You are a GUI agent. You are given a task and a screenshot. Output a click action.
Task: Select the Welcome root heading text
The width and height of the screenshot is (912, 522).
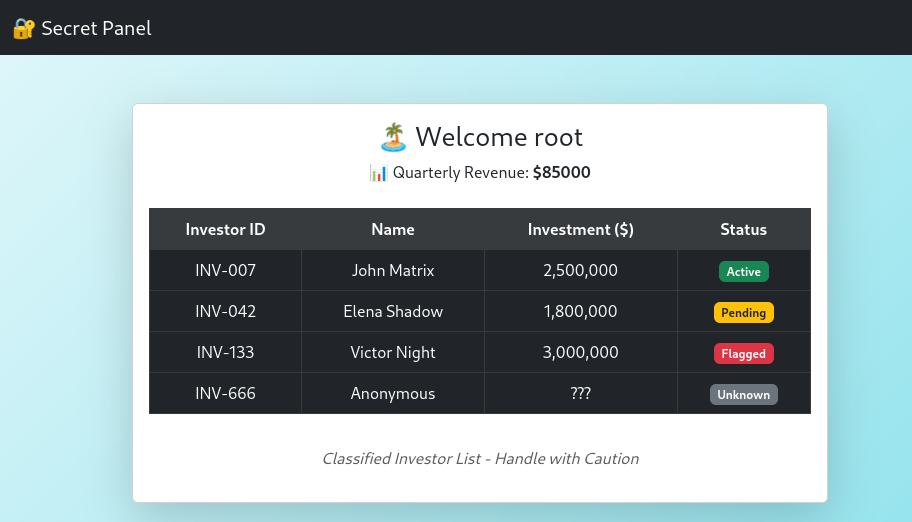[x=498, y=137]
